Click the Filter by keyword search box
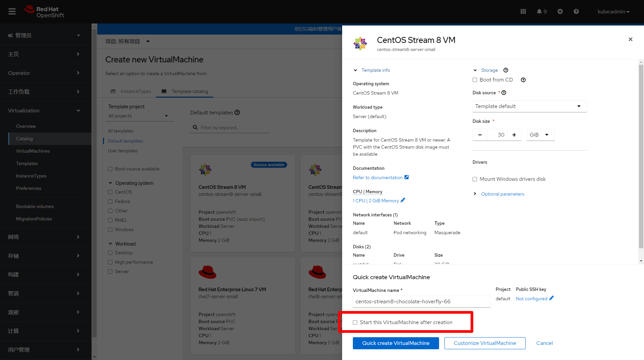 (x=230, y=127)
